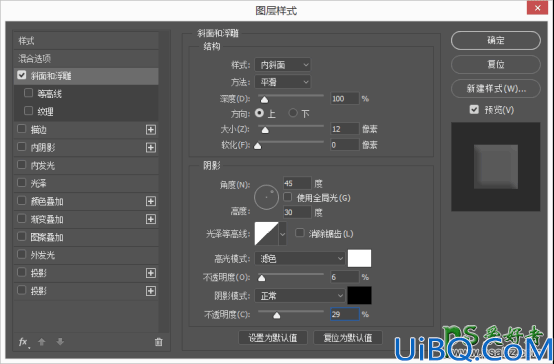Select the 图案叠加 effect row
This screenshot has width=554, height=364.
click(86, 237)
